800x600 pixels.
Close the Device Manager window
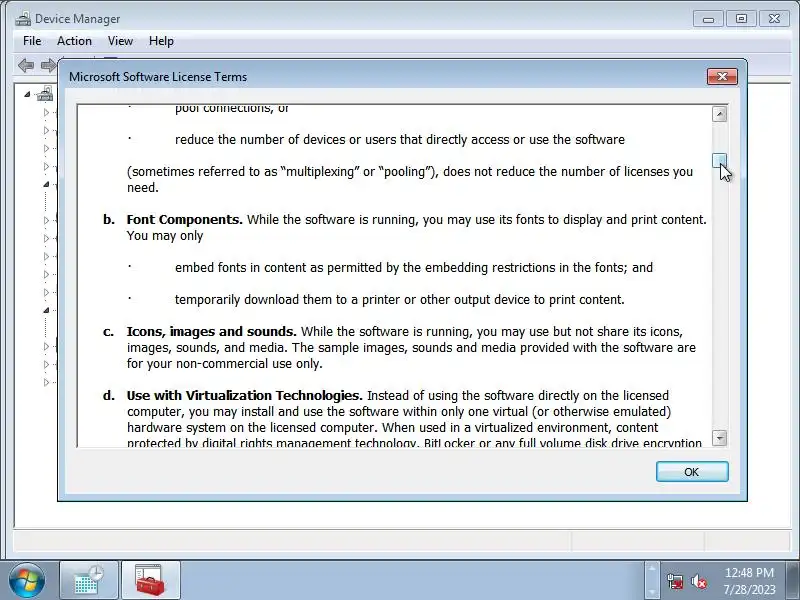[x=774, y=19]
